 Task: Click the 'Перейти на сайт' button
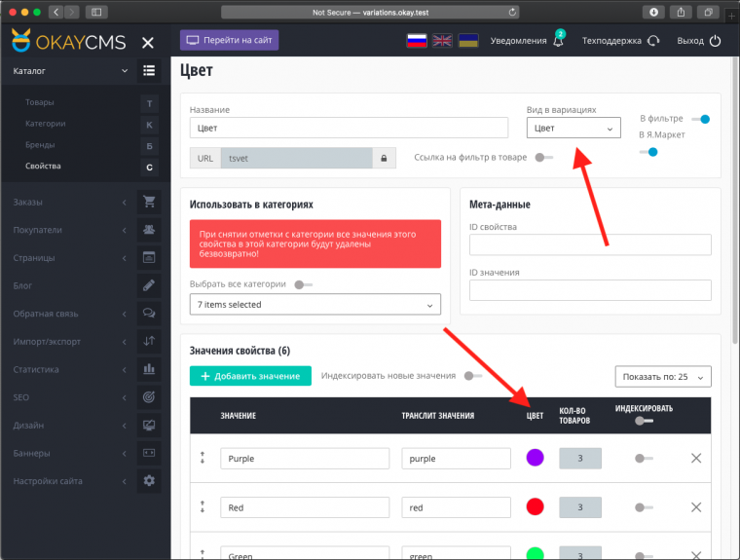(229, 41)
